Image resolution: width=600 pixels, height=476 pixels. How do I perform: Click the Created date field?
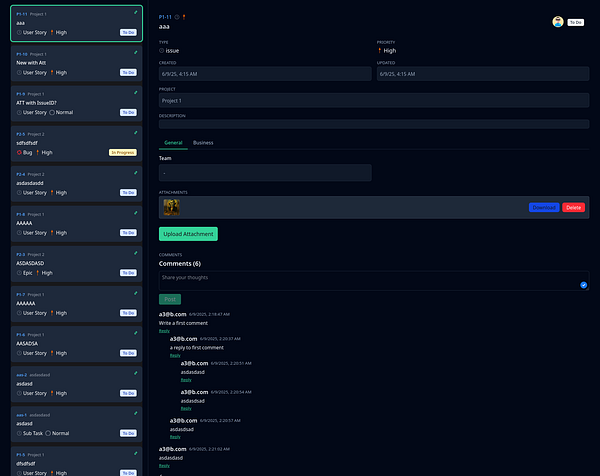pos(265,74)
